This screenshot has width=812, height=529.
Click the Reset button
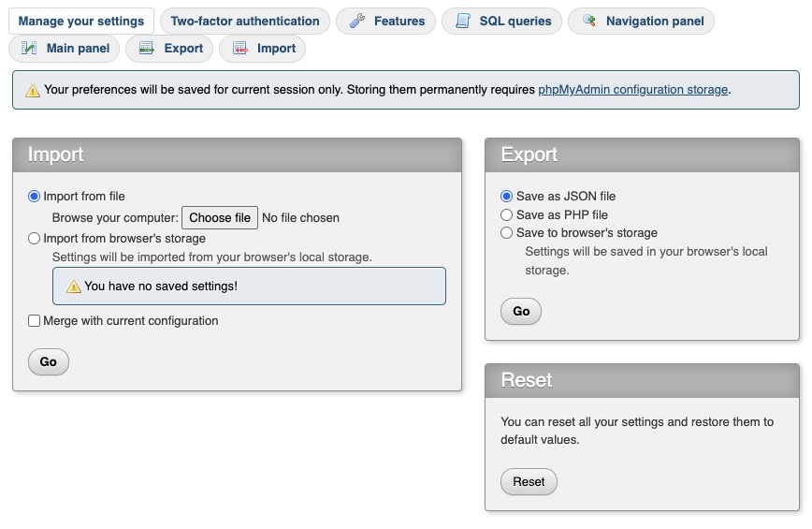[529, 482]
